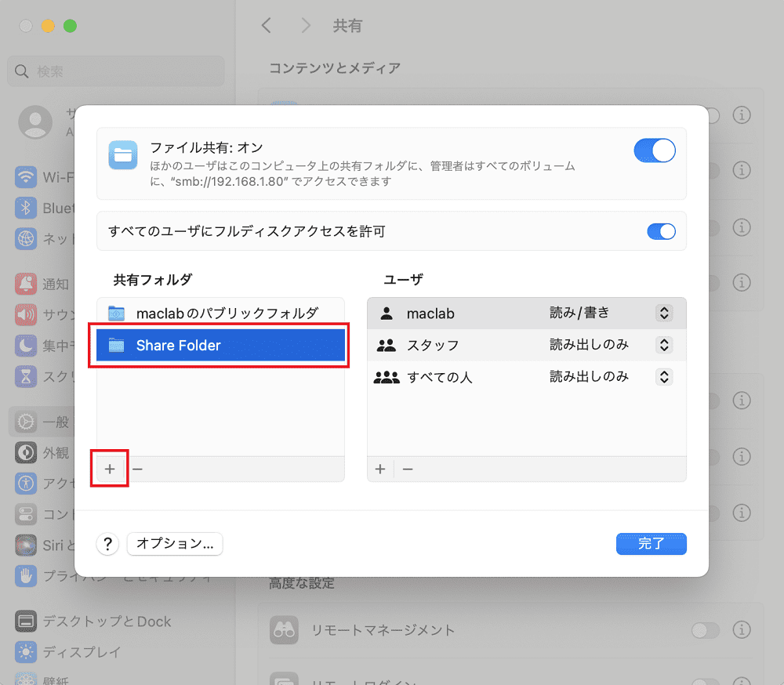This screenshot has width=784, height=685.
Task: Open プライバシーとセキュリティ hand icon in sidebar
Action: click(26, 576)
